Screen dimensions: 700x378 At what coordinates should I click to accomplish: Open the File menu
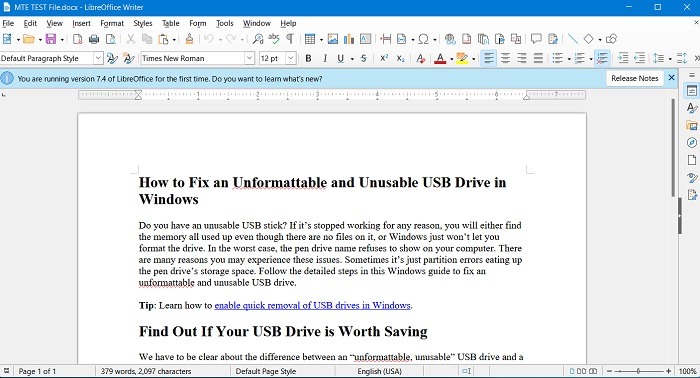(8, 23)
